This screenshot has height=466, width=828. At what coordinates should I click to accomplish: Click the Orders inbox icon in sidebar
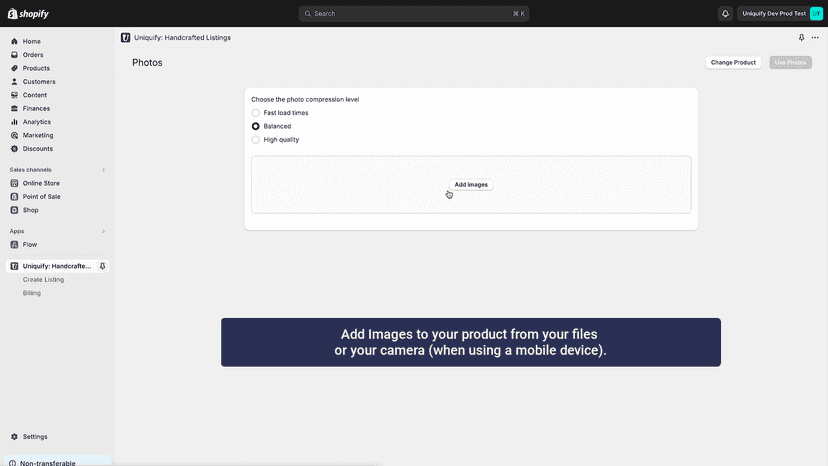14,55
